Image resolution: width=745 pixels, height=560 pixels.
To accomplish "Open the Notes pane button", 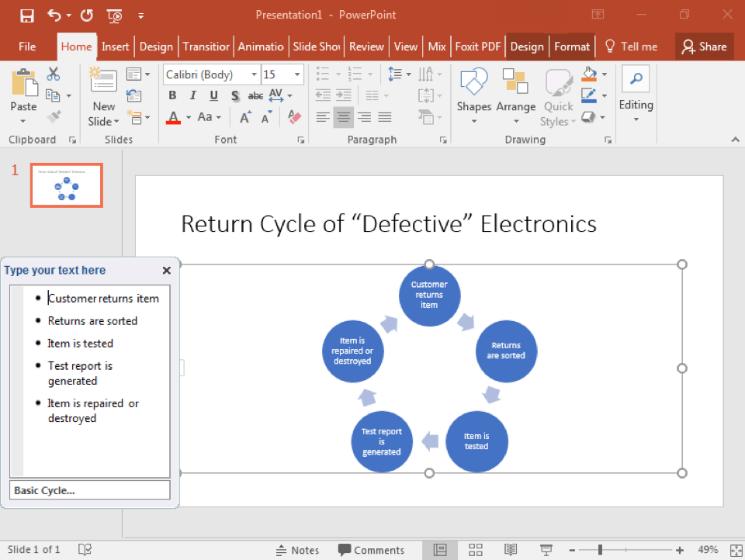I will pos(297,550).
